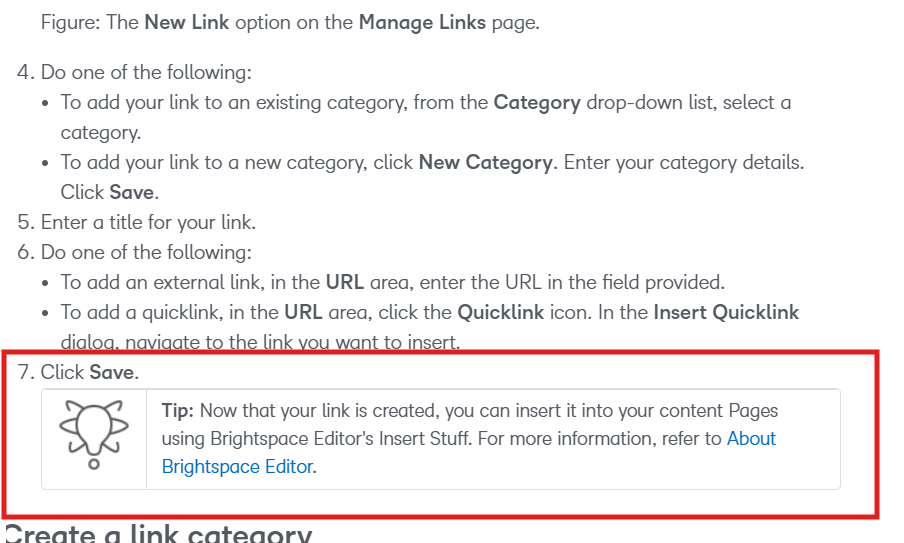Click the external link bullet's bold 'URL'

[345, 282]
